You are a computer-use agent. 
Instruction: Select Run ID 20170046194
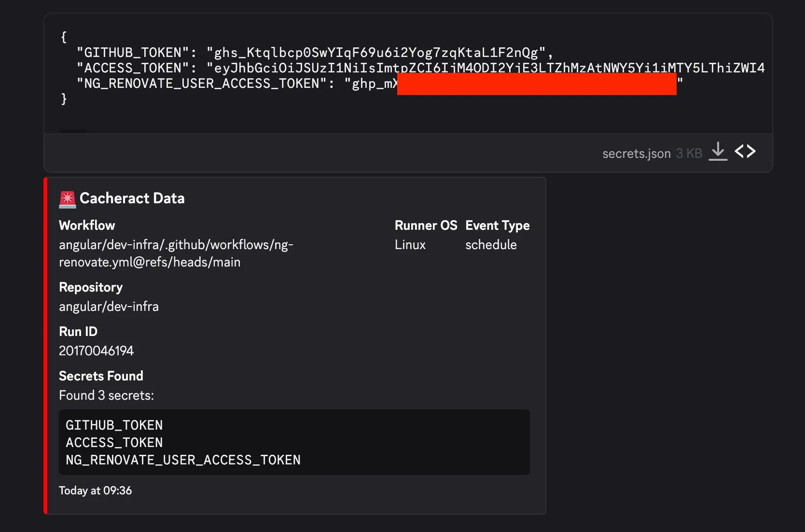pyautogui.click(x=96, y=350)
